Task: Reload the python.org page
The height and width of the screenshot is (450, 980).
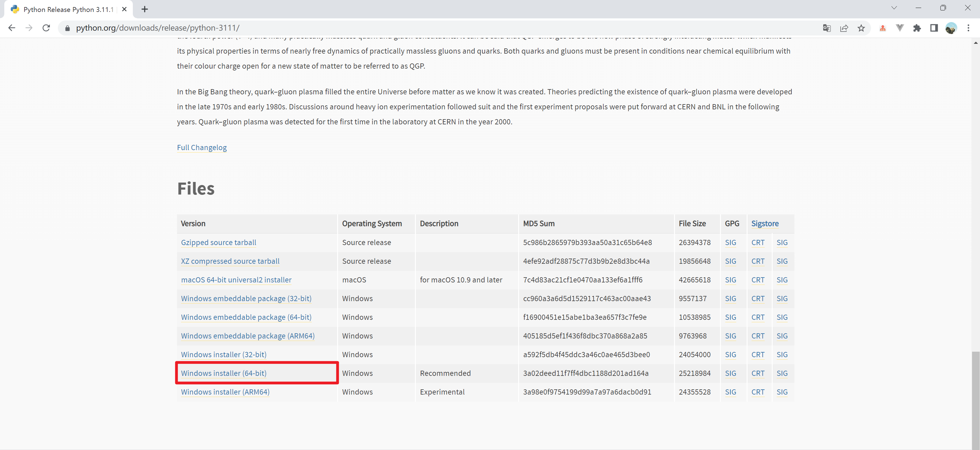Action: click(x=46, y=28)
